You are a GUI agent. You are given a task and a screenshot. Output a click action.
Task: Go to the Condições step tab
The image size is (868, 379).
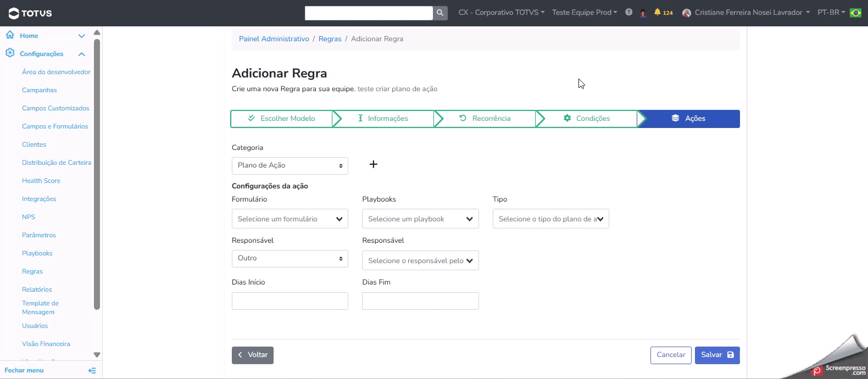tap(587, 119)
